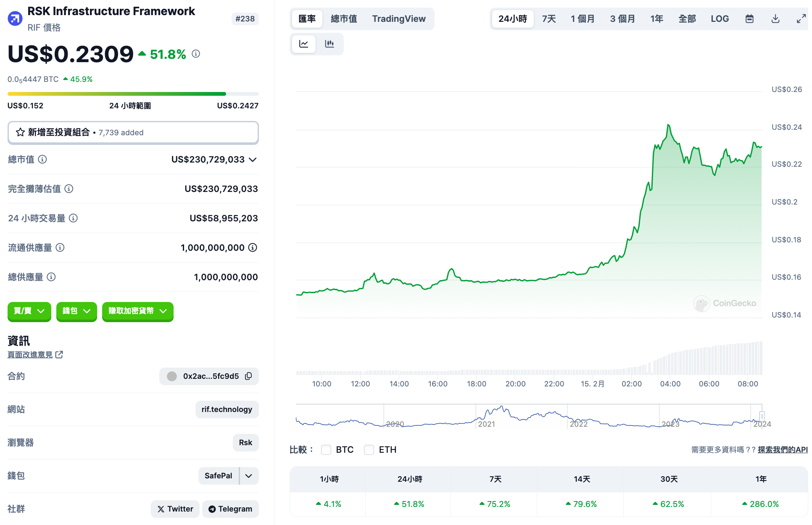Select the line chart icon
812x525 pixels.
(303, 44)
